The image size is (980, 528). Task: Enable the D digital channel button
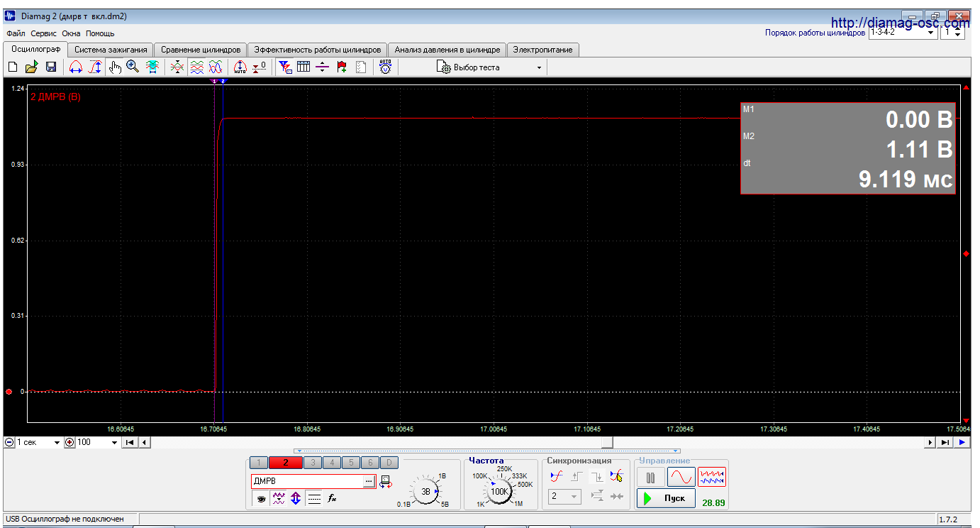(390, 463)
